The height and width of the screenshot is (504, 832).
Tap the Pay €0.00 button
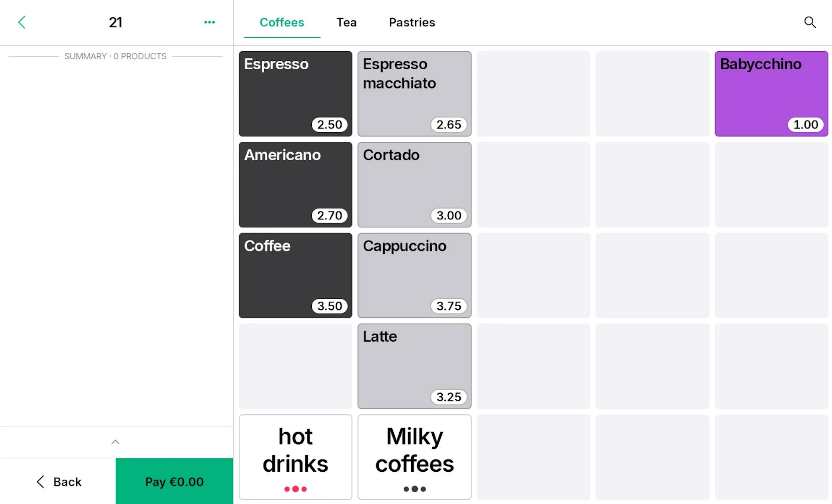[174, 481]
